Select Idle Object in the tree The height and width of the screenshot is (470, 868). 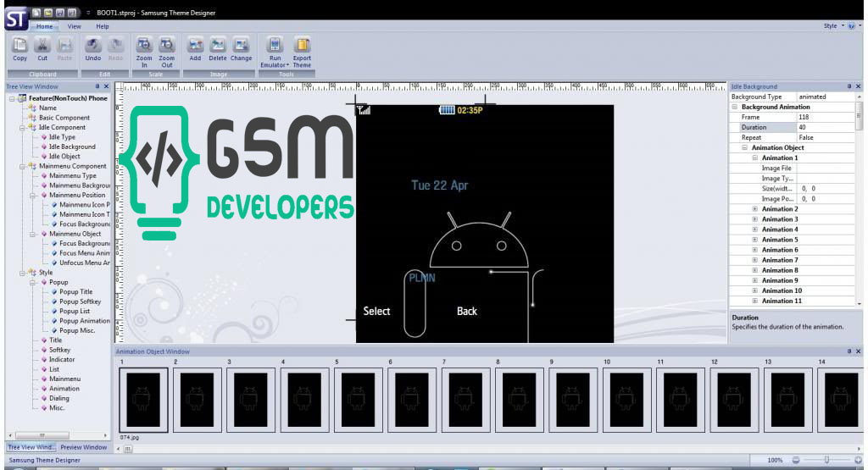coord(64,157)
